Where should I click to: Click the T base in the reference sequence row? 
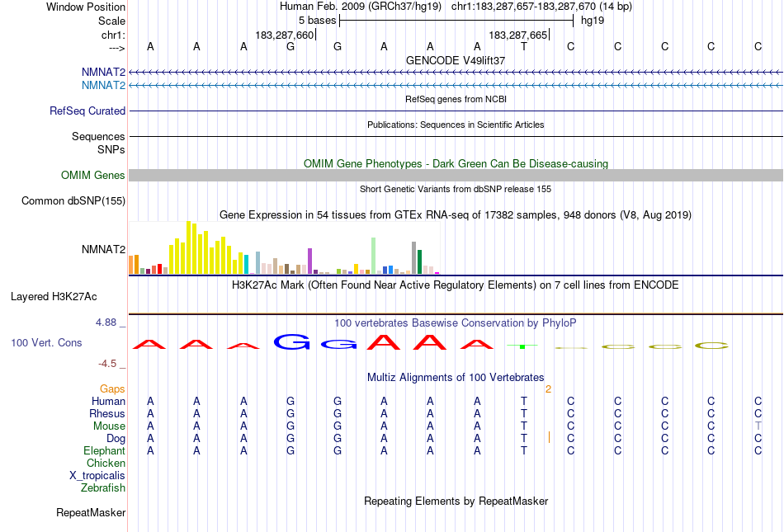pos(524,46)
